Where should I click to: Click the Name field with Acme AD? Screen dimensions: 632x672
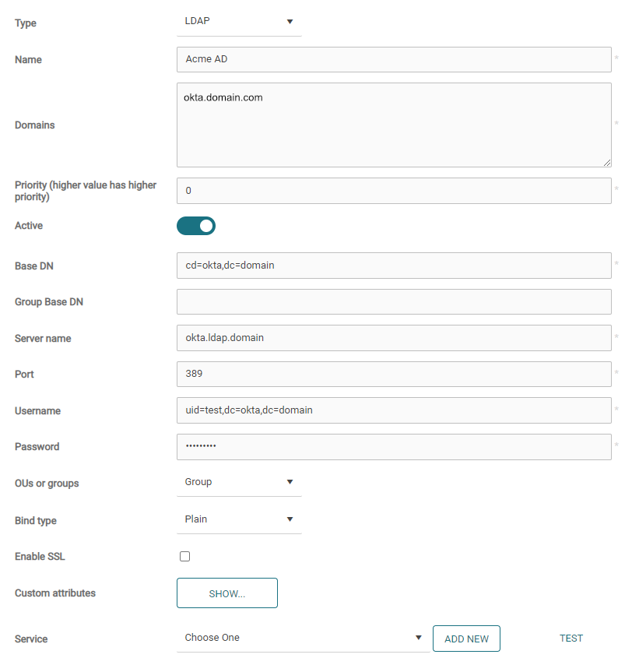[394, 60]
